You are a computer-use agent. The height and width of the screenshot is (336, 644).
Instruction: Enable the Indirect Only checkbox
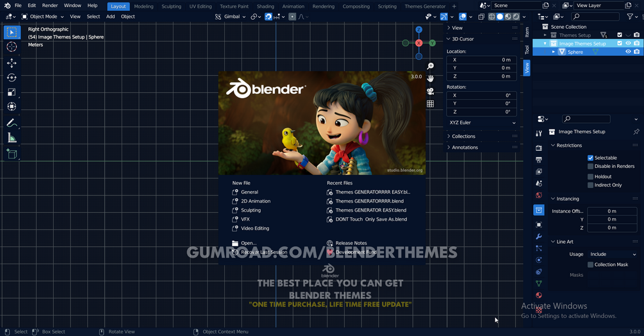coord(590,185)
